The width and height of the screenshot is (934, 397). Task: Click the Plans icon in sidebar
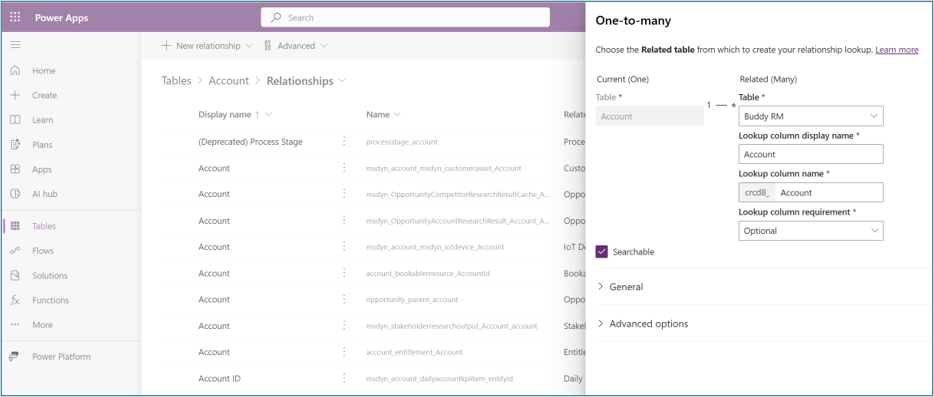coord(15,145)
